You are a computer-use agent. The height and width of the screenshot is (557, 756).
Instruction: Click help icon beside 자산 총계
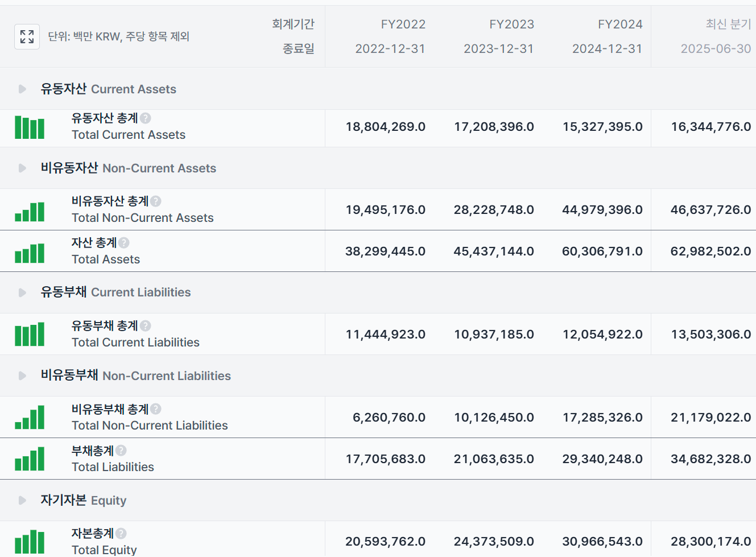point(124,243)
